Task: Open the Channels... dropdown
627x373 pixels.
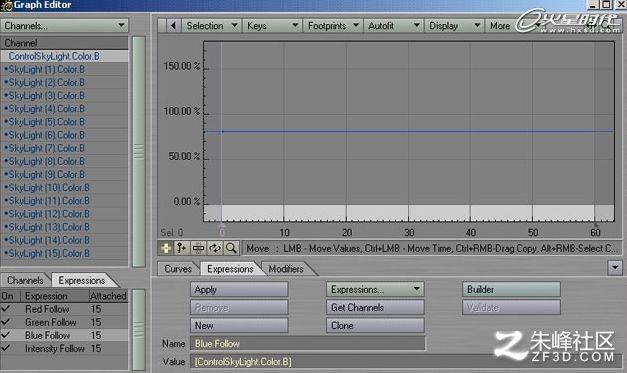Action: coord(64,26)
